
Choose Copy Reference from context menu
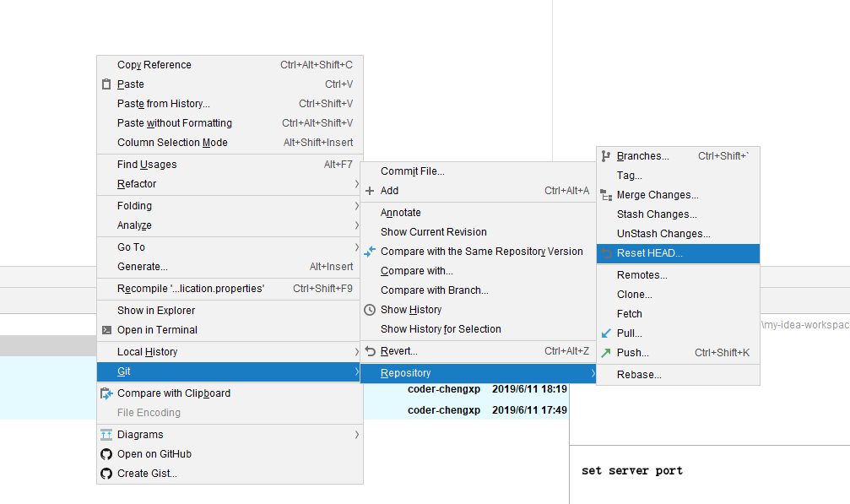click(230, 65)
